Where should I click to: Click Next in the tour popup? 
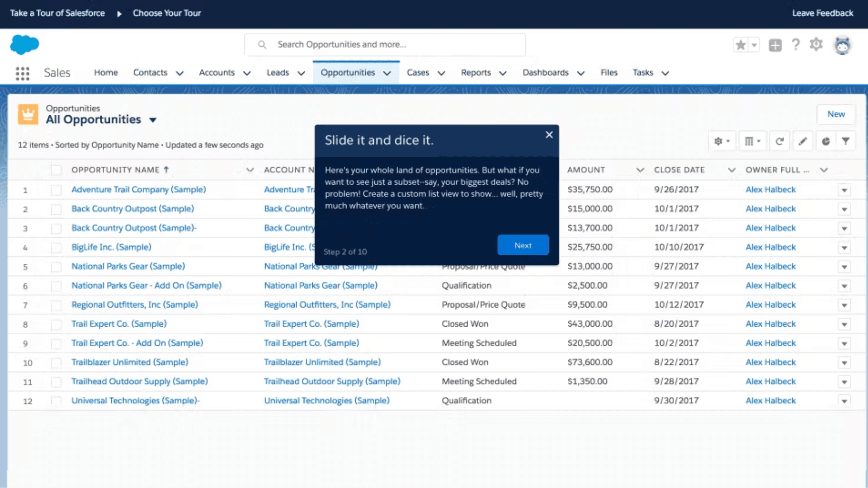pyautogui.click(x=523, y=245)
